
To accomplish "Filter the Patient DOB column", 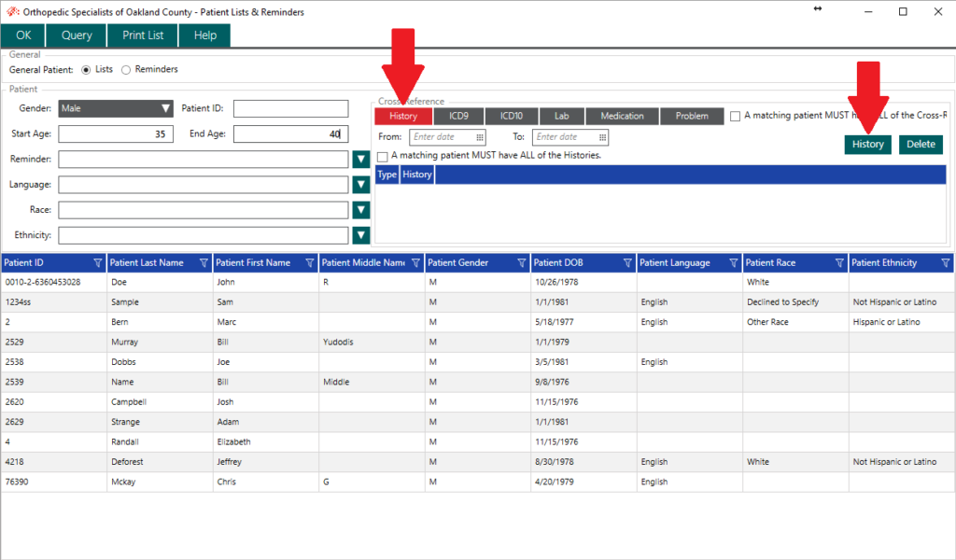I will (x=629, y=262).
